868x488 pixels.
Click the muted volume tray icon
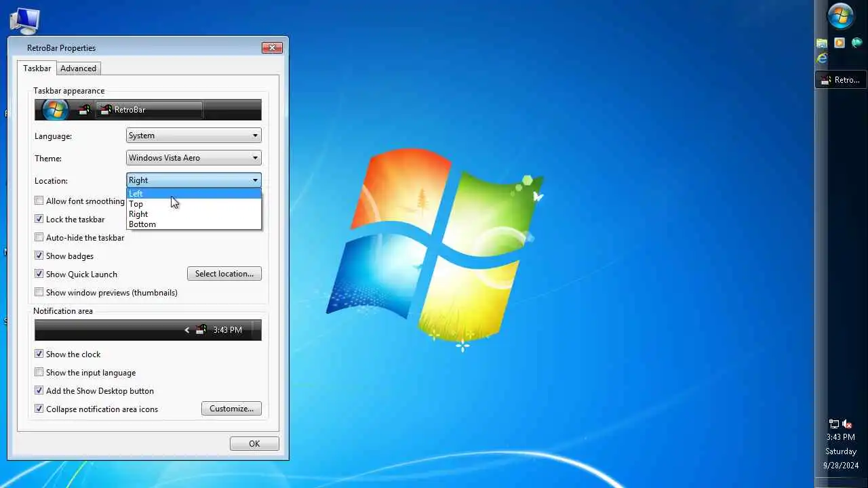point(847,424)
